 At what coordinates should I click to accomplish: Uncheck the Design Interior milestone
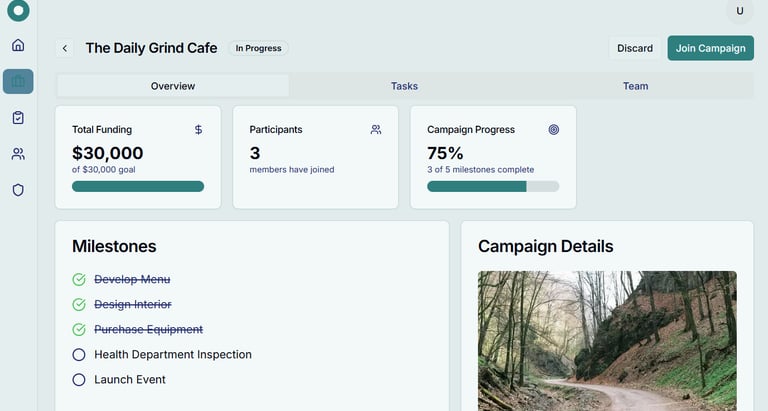(x=79, y=304)
